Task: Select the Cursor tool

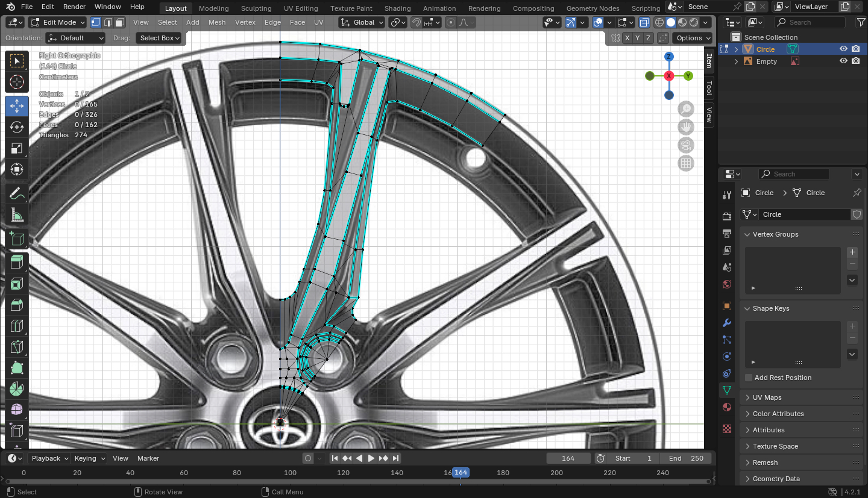Action: [x=17, y=82]
